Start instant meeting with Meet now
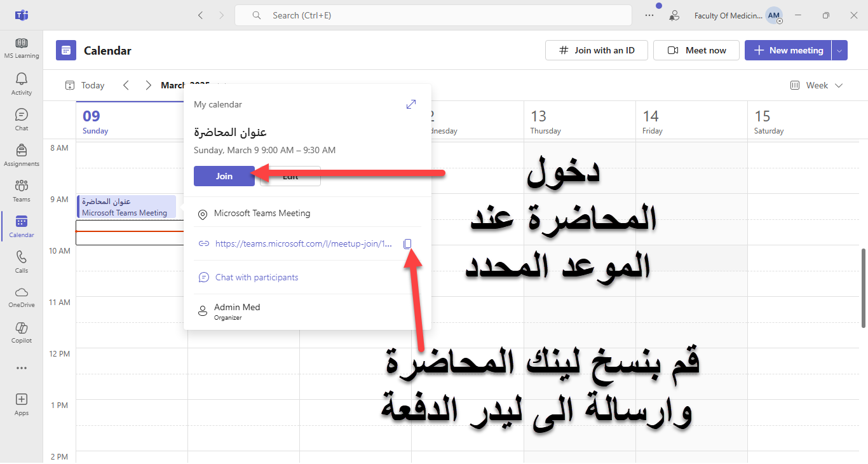 point(696,50)
